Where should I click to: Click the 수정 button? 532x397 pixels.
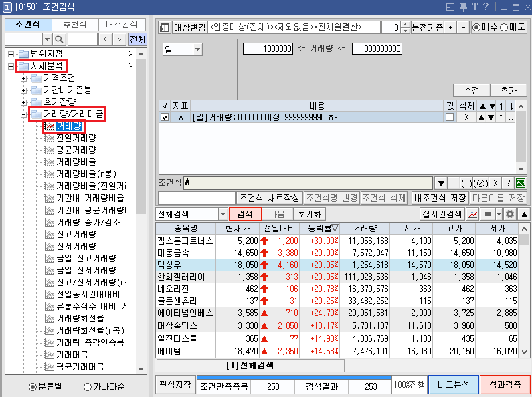click(472, 90)
